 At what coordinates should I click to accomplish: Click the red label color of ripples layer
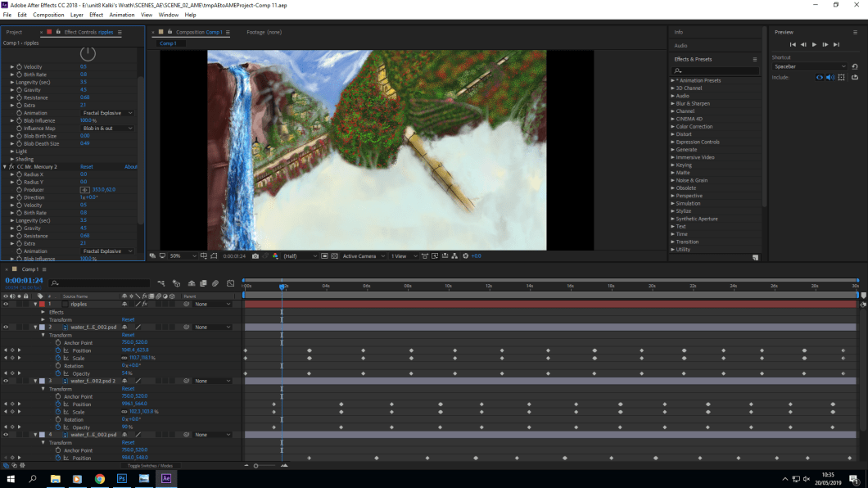42,304
